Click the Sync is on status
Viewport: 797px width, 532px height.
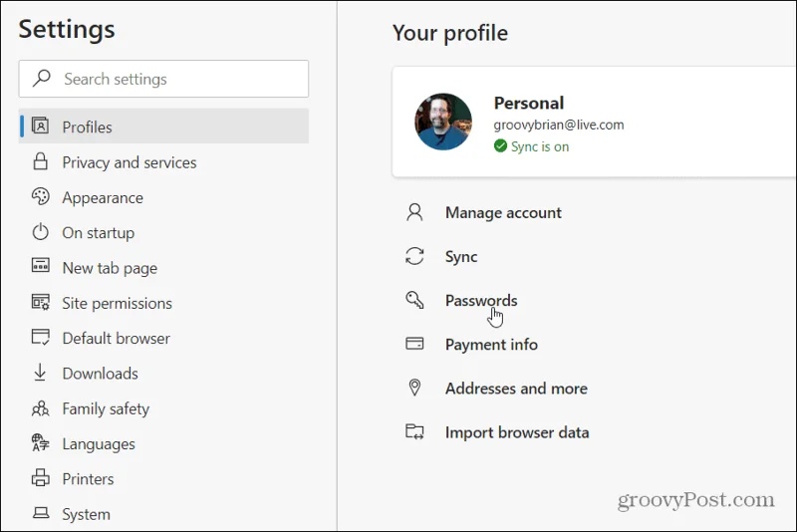pyautogui.click(x=540, y=146)
